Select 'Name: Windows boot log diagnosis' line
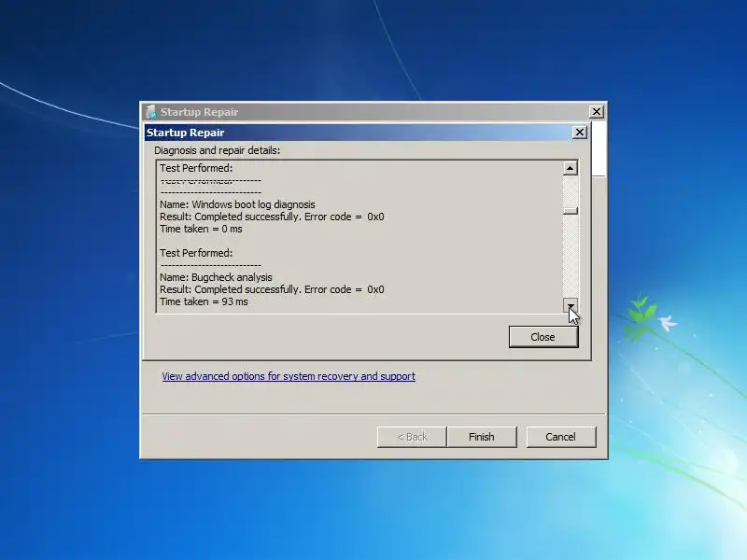Viewport: 747px width, 560px height. pyautogui.click(x=237, y=204)
